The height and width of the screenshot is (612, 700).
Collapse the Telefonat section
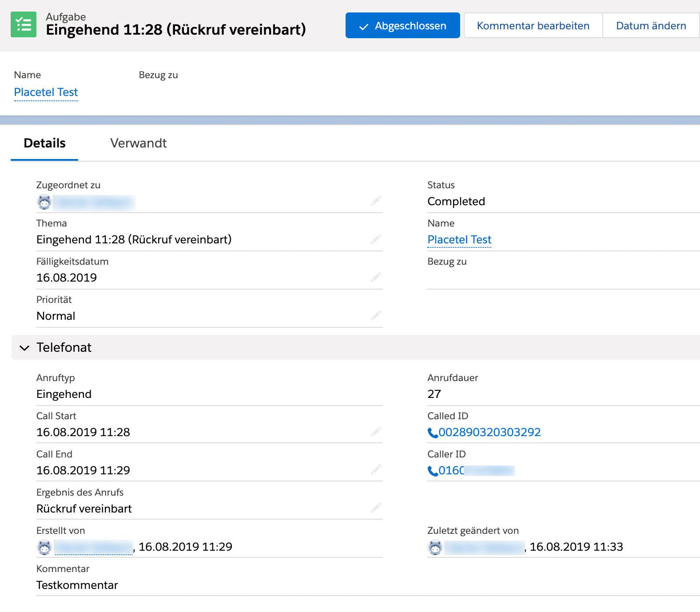[25, 348]
